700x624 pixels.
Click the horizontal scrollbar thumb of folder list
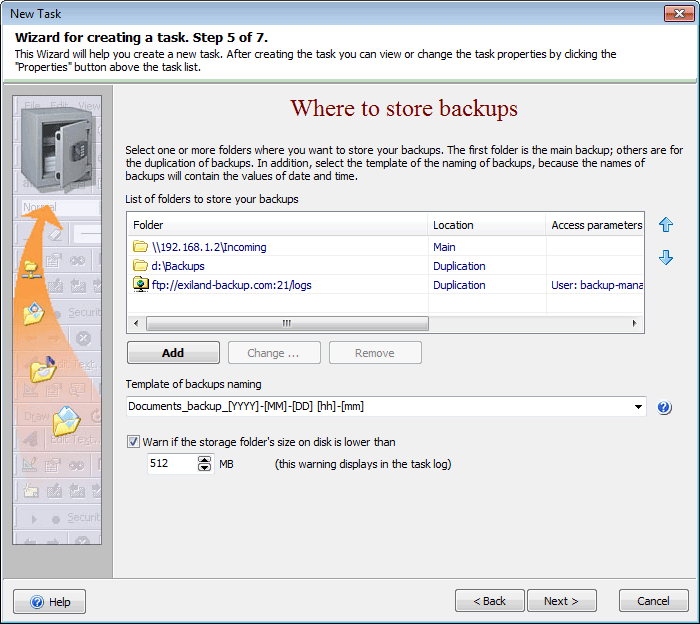point(287,323)
